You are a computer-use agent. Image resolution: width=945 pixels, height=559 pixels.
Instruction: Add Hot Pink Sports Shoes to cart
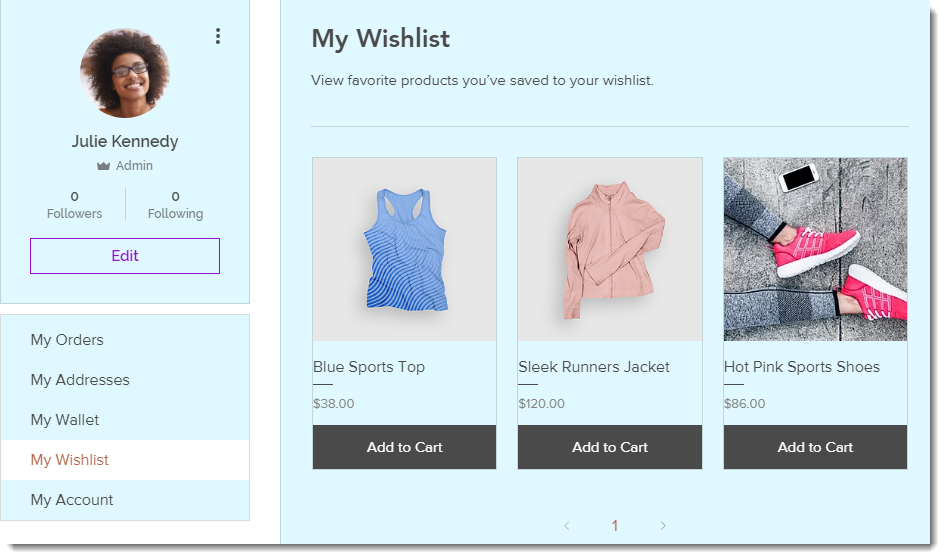point(815,447)
